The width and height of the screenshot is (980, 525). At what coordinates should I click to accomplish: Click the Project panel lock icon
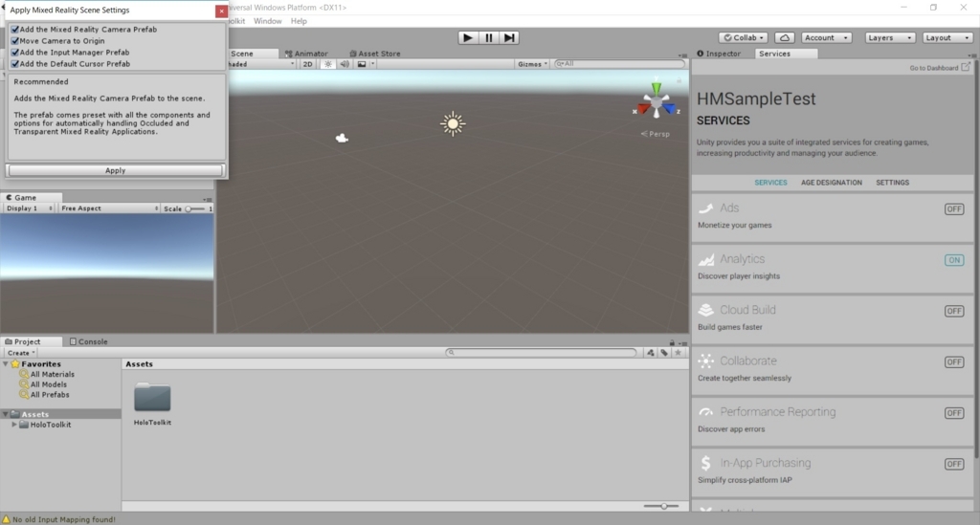(672, 342)
